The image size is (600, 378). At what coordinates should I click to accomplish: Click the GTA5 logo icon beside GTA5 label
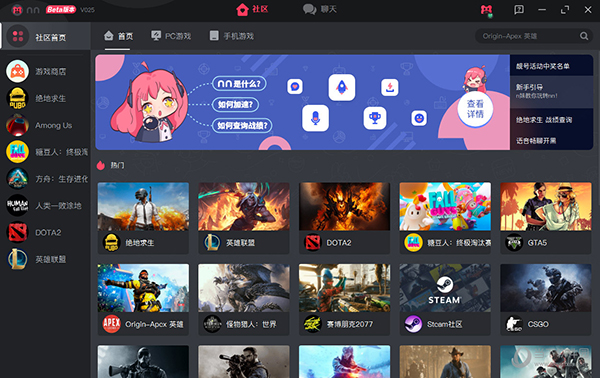pos(514,243)
